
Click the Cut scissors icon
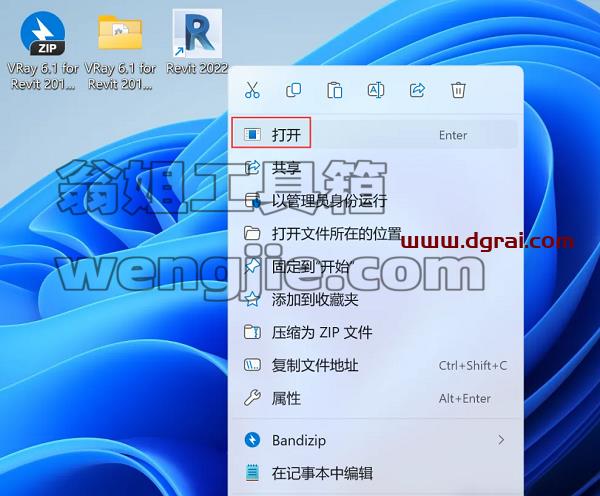click(x=252, y=90)
